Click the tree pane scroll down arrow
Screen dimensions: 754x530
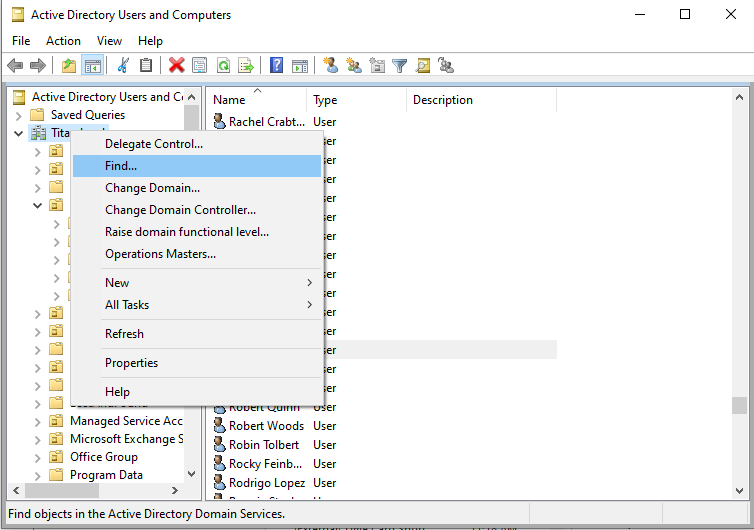(x=191, y=474)
